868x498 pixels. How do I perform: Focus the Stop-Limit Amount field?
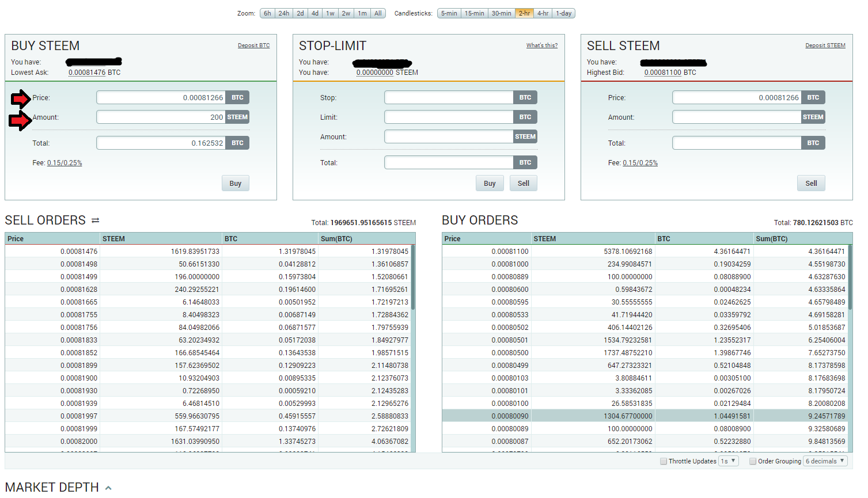[x=449, y=137]
